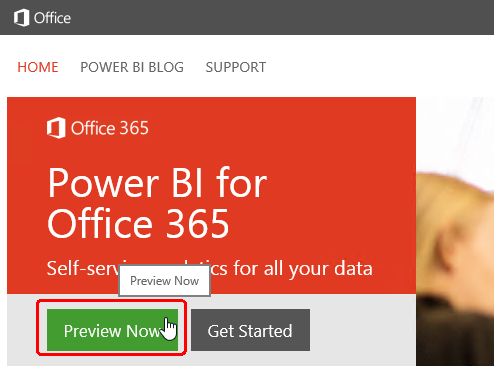The width and height of the screenshot is (494, 381).
Task: Click the Office wordmark in the top bar
Action: 52,18
